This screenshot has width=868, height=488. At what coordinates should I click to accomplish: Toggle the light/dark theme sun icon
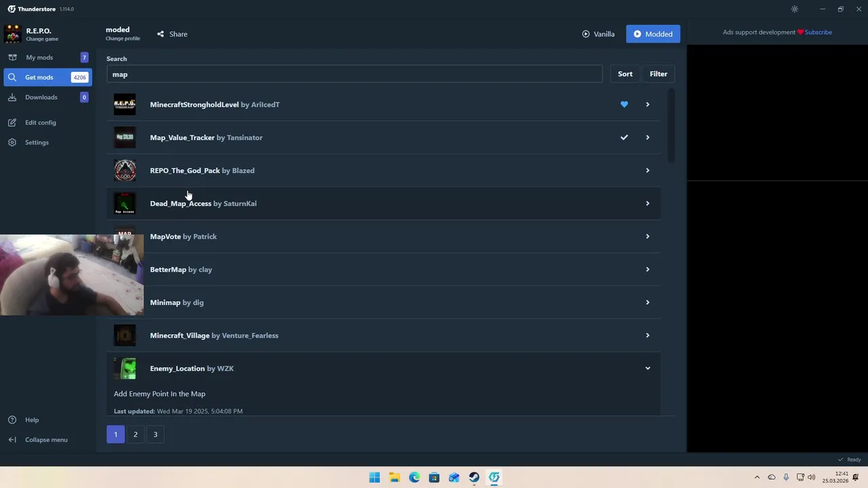coord(795,9)
